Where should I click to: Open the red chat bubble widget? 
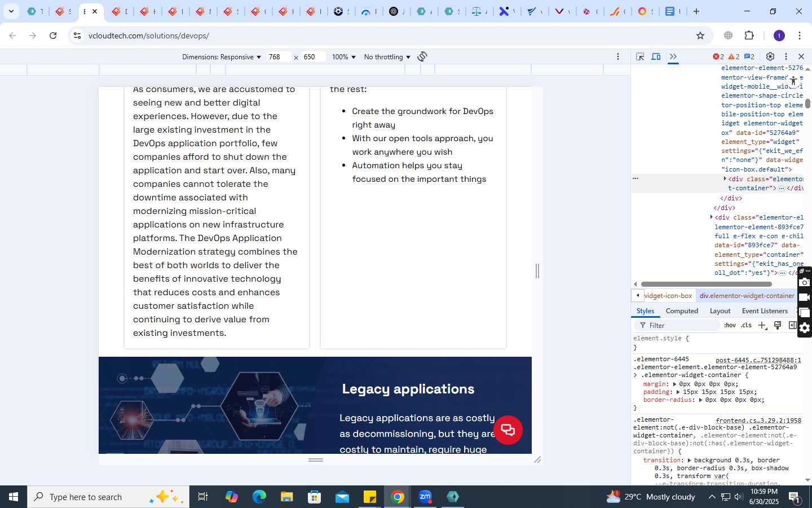pyautogui.click(x=508, y=430)
